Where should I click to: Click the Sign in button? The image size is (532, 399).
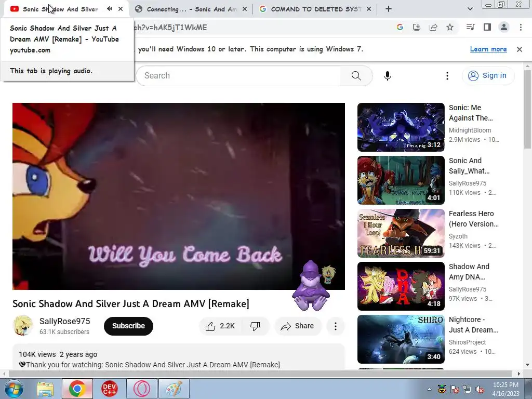(x=488, y=75)
